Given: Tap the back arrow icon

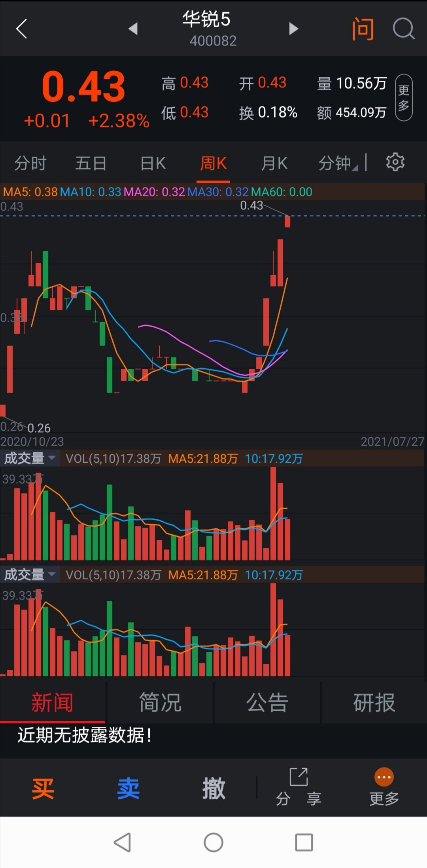Looking at the screenshot, I should point(22,29).
